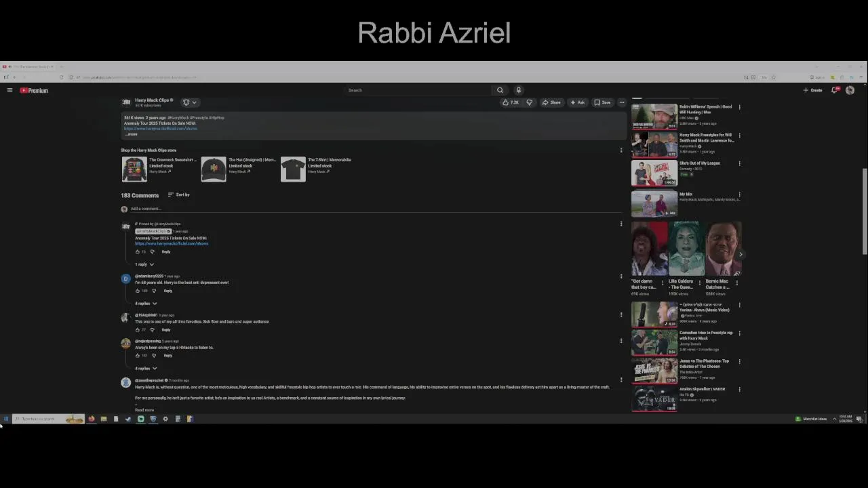Share the video
Image resolution: width=868 pixels, height=488 pixels.
[x=551, y=102]
